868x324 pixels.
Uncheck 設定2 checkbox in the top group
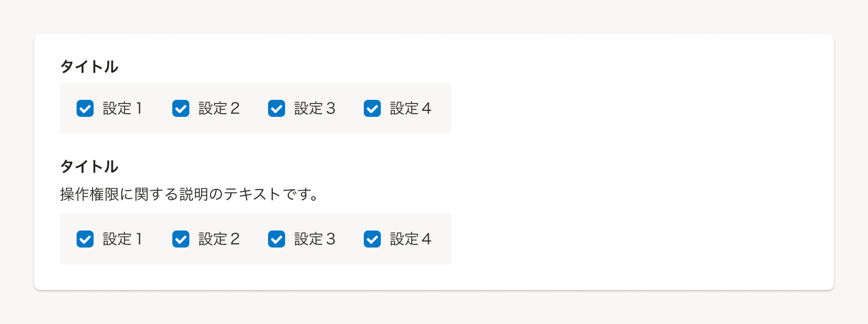(181, 108)
